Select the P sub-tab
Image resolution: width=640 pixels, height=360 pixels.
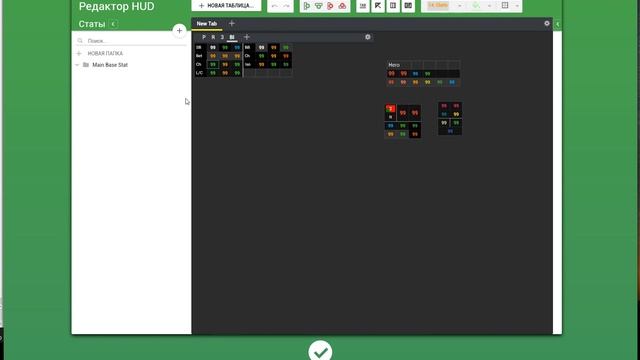tap(204, 37)
